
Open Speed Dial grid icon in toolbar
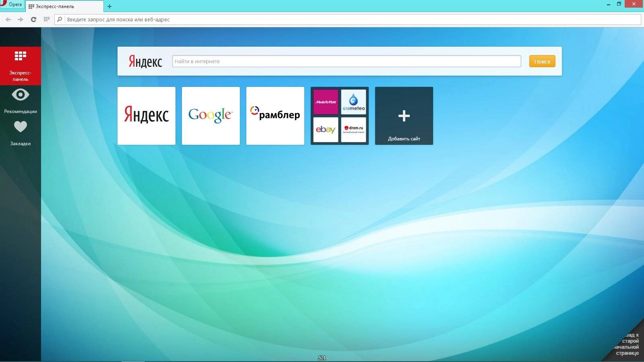click(x=47, y=19)
